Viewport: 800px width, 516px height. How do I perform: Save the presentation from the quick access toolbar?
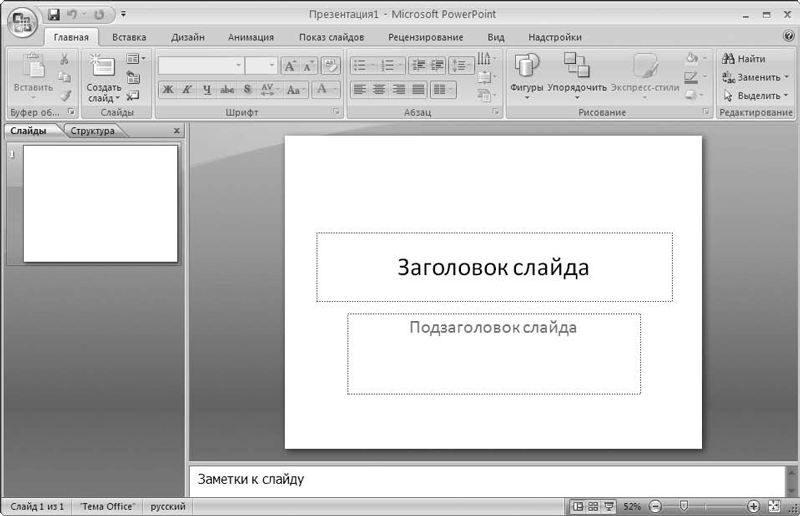[x=54, y=15]
